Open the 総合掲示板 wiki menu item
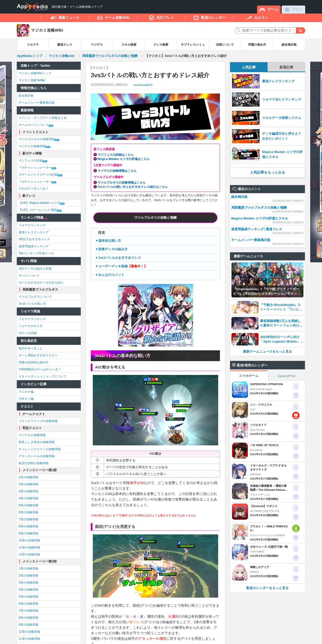The height and width of the screenshot is (644, 322). pyautogui.click(x=289, y=45)
